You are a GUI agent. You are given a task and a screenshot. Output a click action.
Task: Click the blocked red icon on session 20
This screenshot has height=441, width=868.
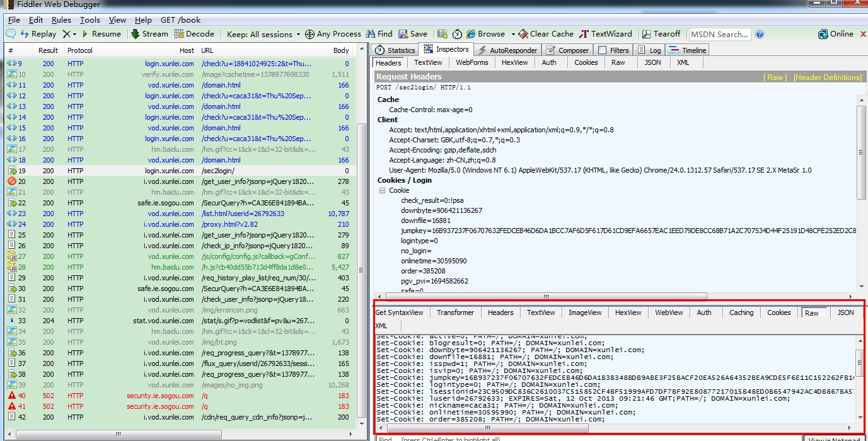pyautogui.click(x=12, y=181)
